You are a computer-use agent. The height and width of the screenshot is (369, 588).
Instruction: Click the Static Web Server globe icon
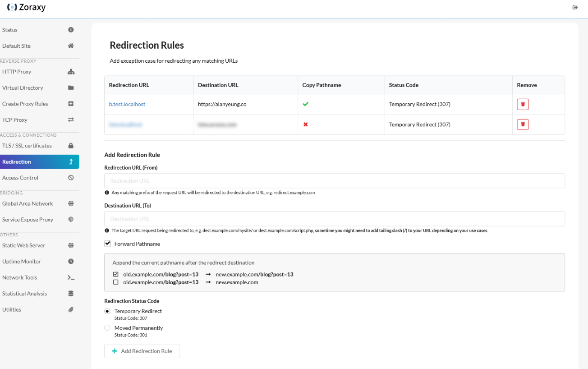(71, 245)
